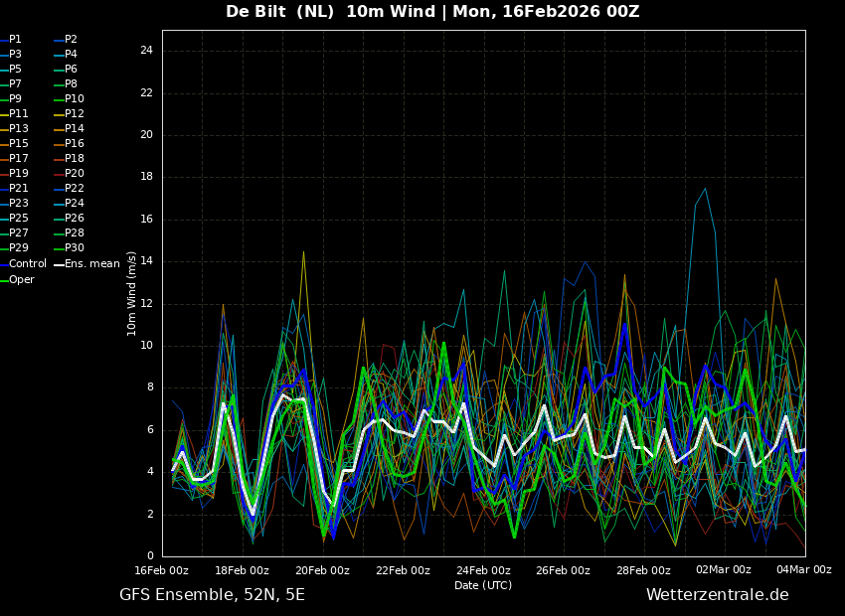This screenshot has height=616, width=845.
Task: Select the Ens. mean legend entry
Action: 91,264
